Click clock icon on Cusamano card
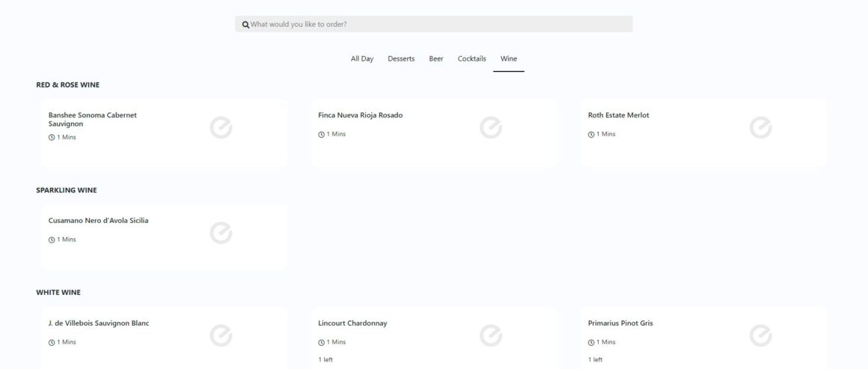This screenshot has height=369, width=868. click(x=52, y=240)
